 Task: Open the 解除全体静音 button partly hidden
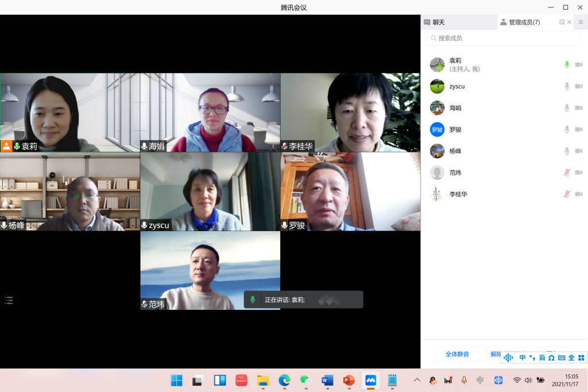(x=495, y=353)
